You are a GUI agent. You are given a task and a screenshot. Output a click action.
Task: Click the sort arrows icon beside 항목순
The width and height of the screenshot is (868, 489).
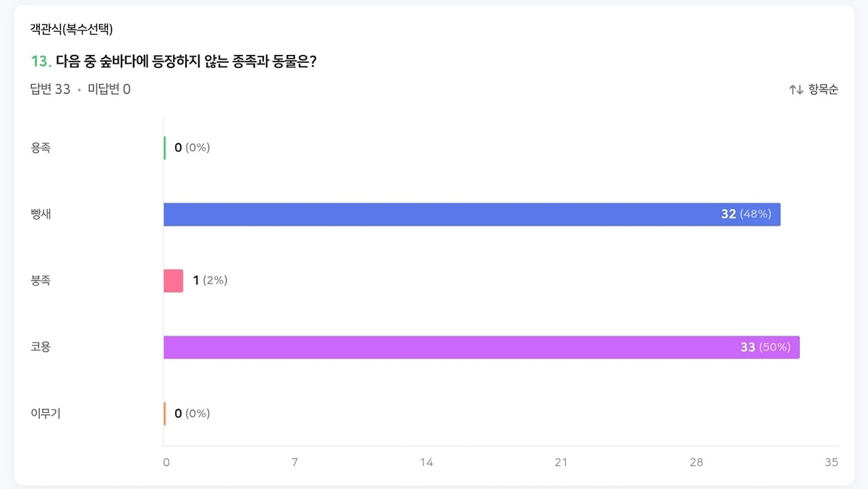[796, 90]
